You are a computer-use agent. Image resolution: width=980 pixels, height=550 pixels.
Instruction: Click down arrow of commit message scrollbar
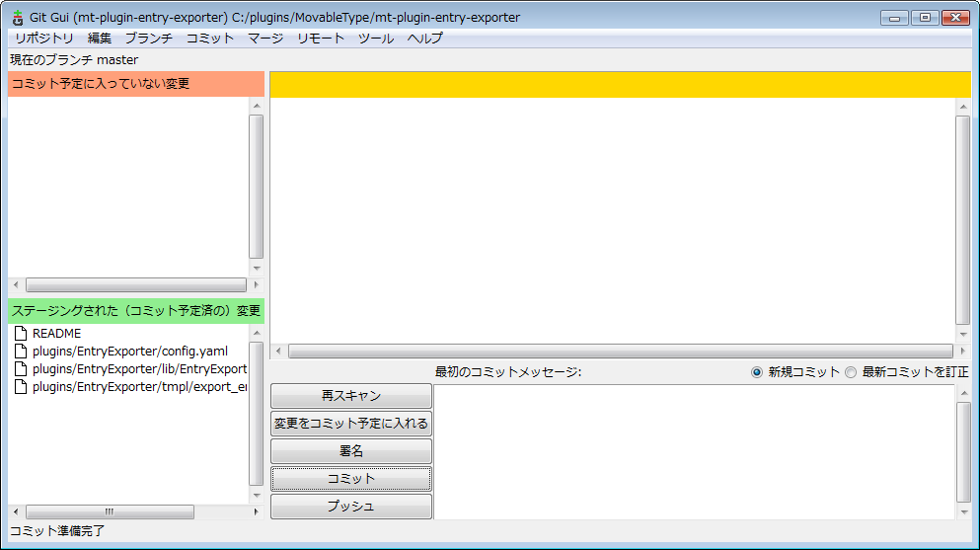(964, 511)
